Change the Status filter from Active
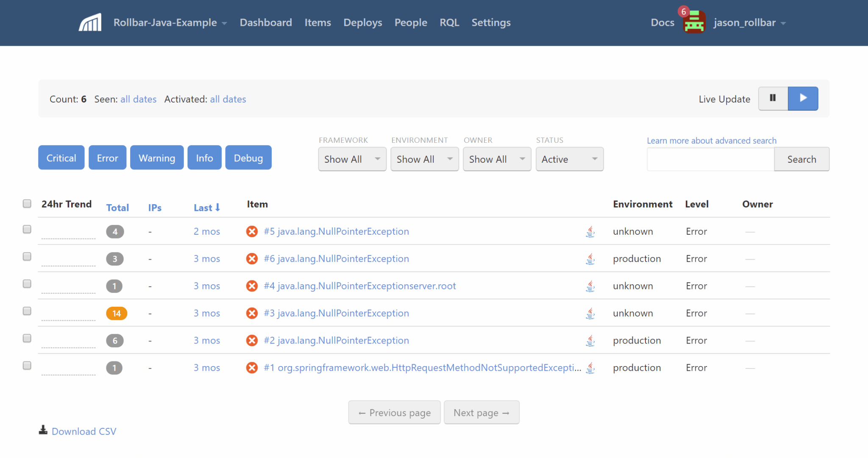 coord(569,159)
